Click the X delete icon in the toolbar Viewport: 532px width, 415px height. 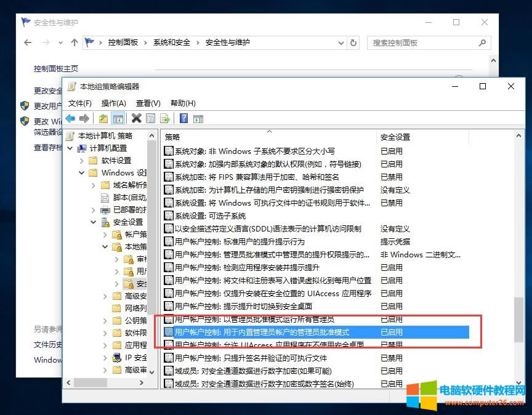point(136,118)
